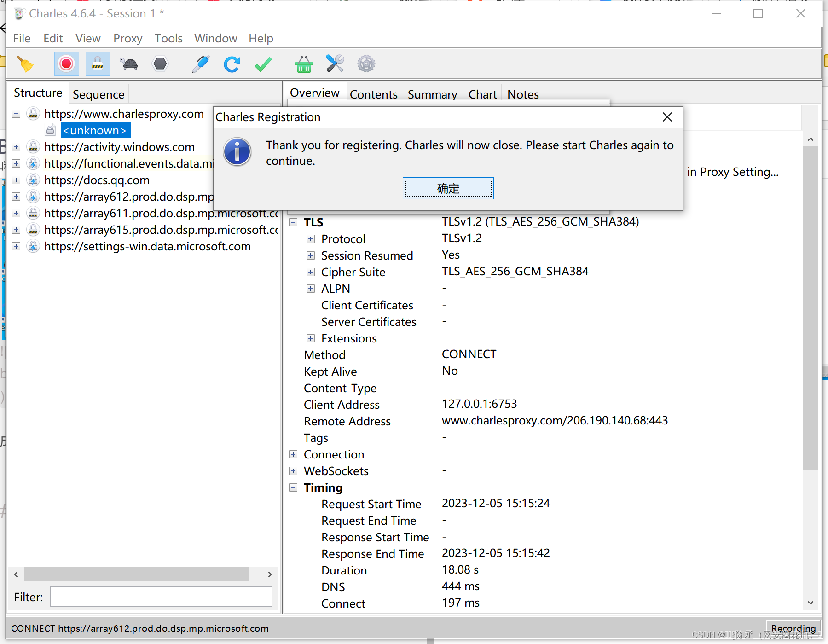Click the horizontal scrollbar in Structure pane
Viewport: 828px width, 644px height.
tap(136, 574)
